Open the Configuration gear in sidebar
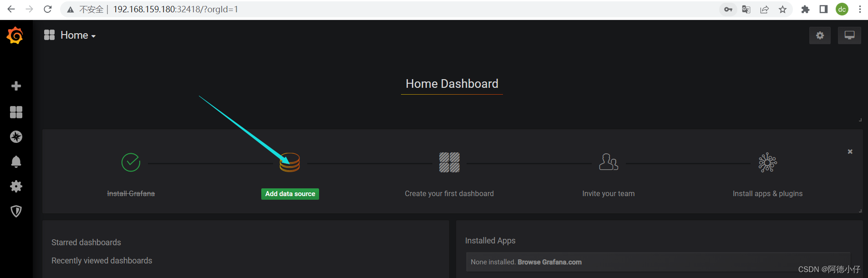Viewport: 868px width, 278px height. coord(16,186)
